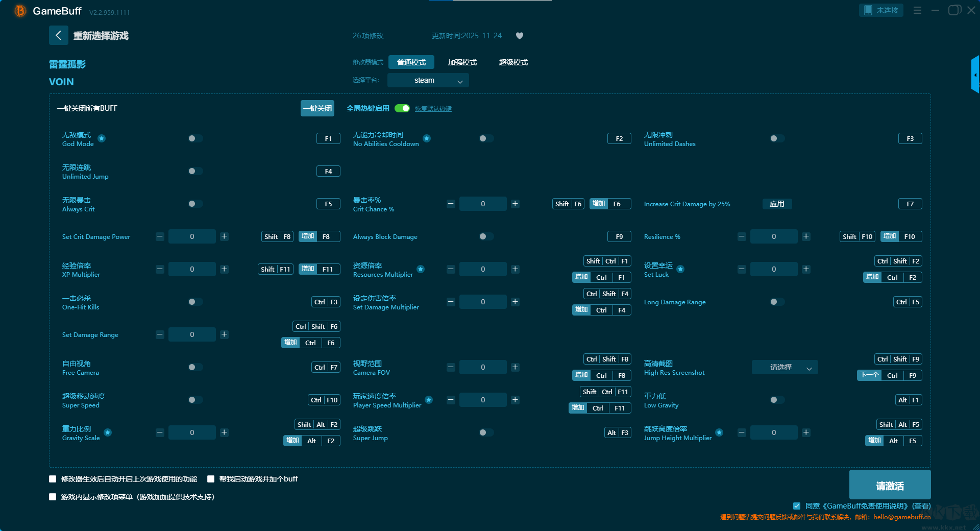This screenshot has height=531, width=980.
Task: Click the Gravity Scale value field
Action: coord(192,432)
